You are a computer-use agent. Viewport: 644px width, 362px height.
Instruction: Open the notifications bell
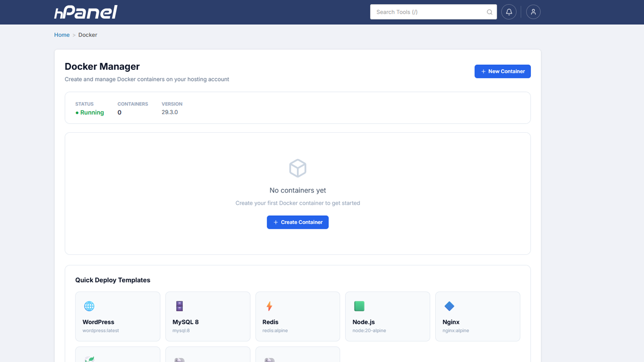509,12
